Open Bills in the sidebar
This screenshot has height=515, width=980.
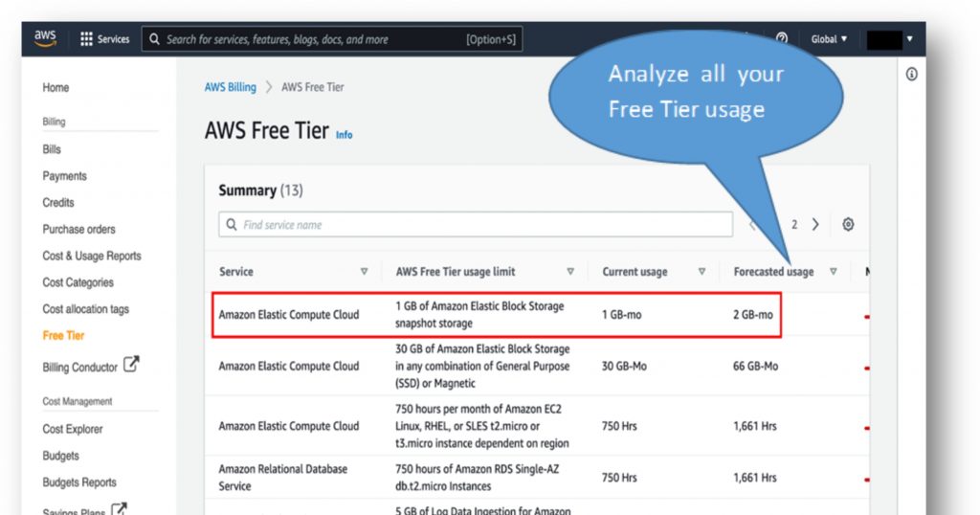tap(52, 149)
